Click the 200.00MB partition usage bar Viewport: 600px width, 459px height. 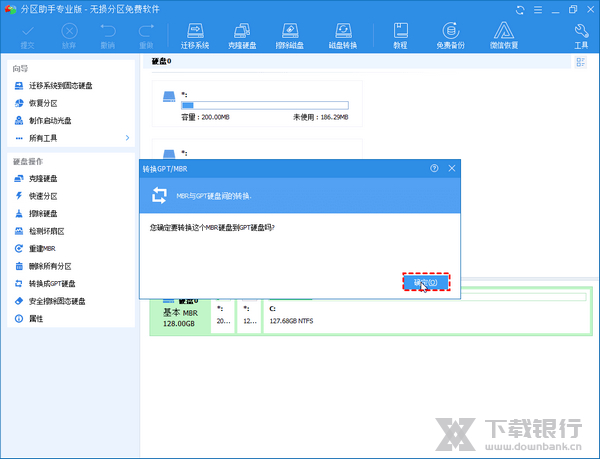click(265, 105)
